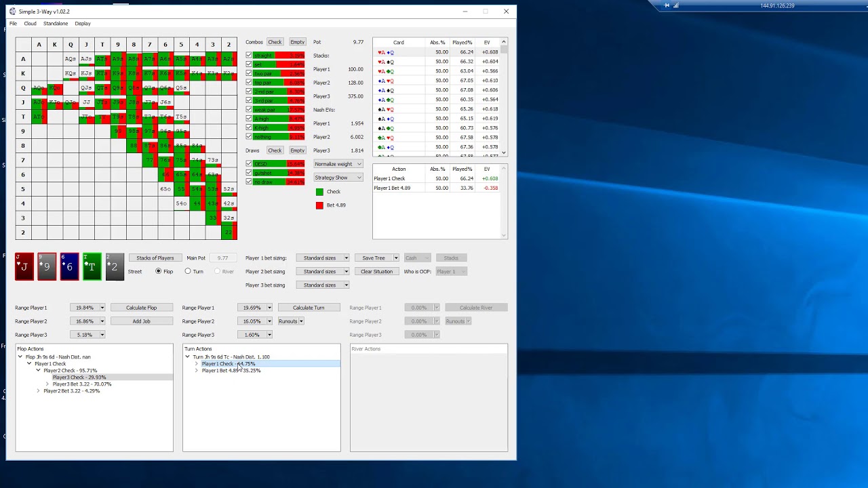Click Empty button next to Combos
This screenshot has width=868, height=488.
pos(297,42)
